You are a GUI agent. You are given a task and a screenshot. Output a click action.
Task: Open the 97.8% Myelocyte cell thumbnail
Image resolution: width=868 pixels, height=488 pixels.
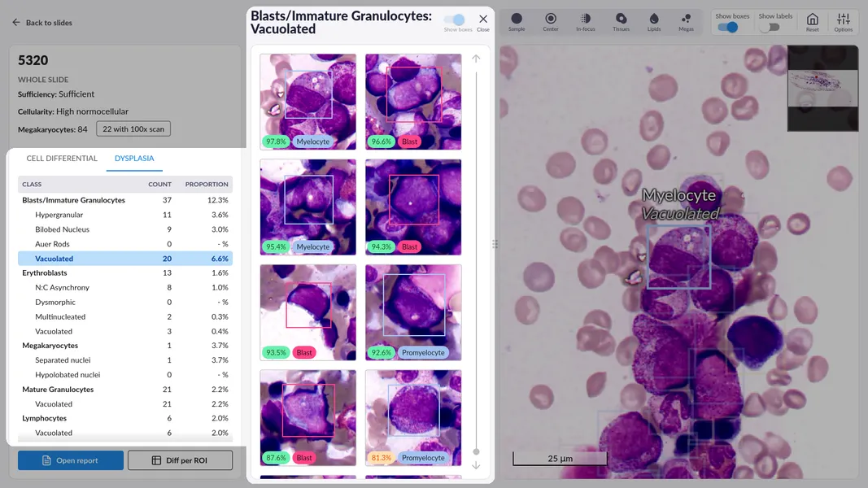coord(308,102)
